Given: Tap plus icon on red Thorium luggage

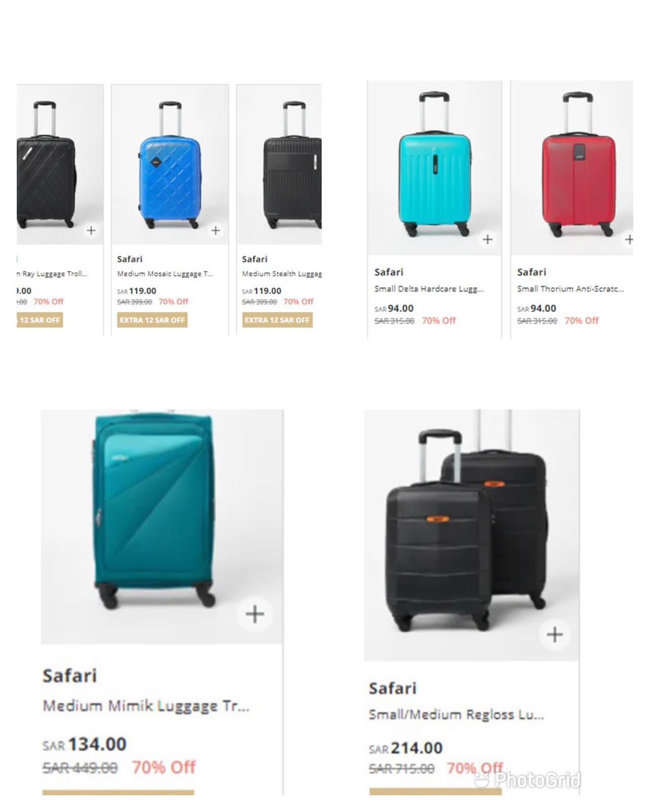Looking at the screenshot, I should click(x=629, y=239).
